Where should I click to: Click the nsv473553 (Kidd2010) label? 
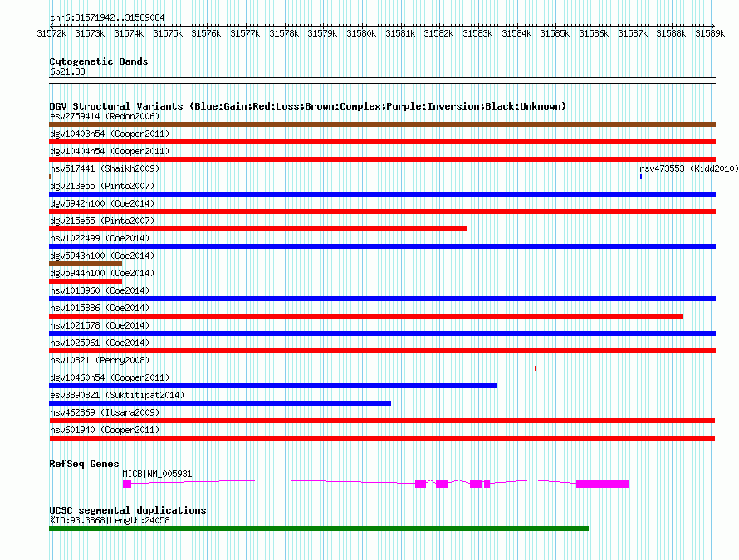click(689, 168)
